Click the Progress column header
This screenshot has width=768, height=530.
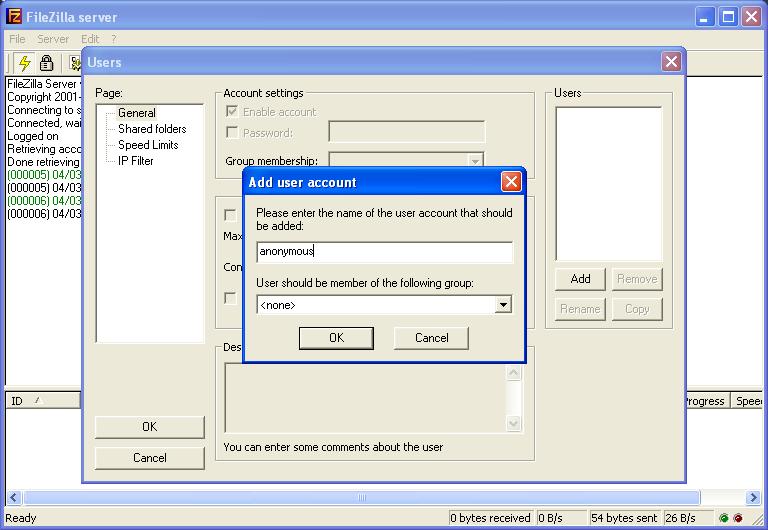707,401
